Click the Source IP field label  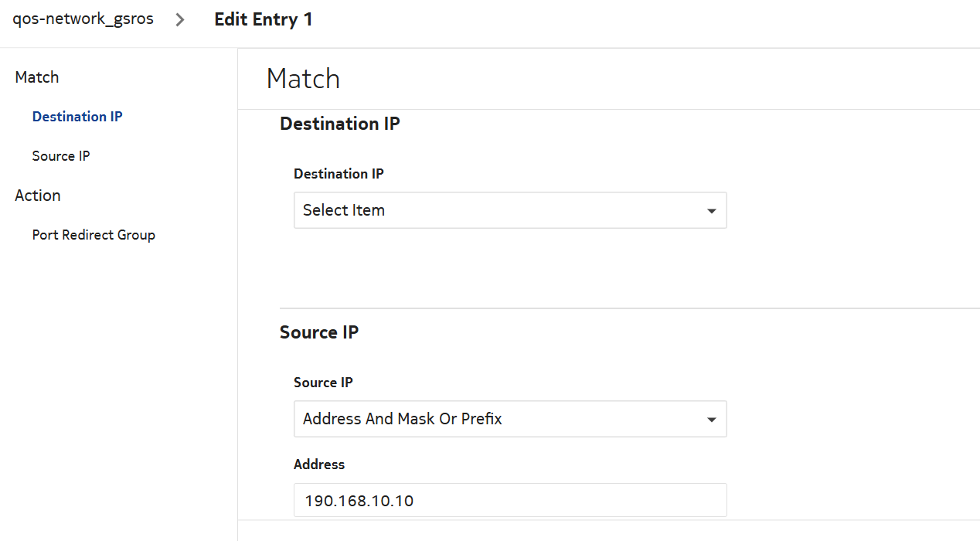coord(323,383)
